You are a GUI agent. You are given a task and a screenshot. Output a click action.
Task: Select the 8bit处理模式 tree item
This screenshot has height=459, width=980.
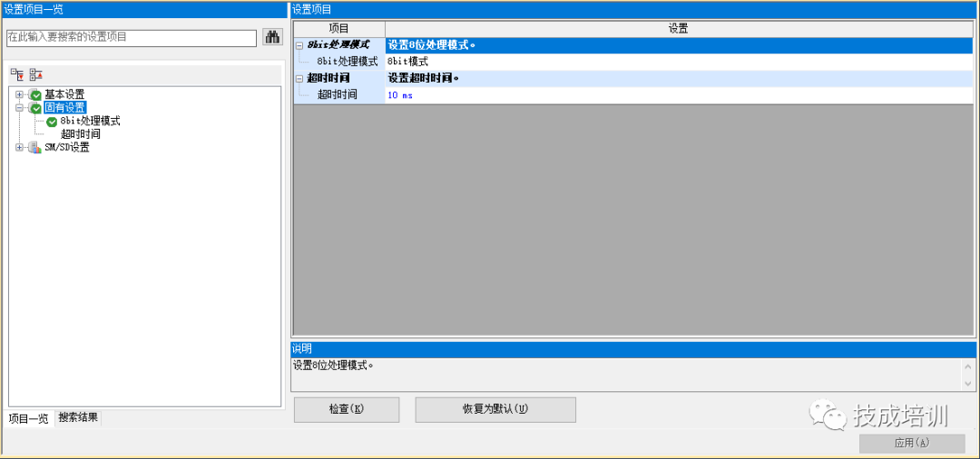(x=90, y=122)
